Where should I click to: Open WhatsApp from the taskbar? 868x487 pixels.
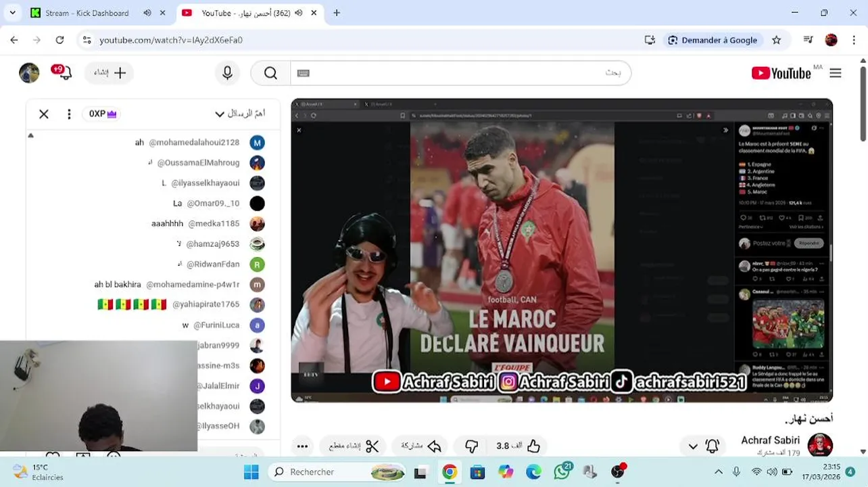click(562, 471)
